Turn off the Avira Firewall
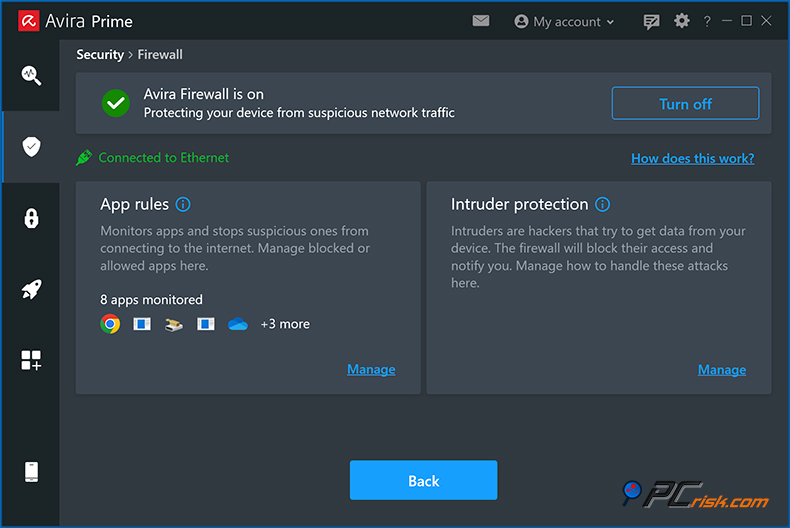This screenshot has width=790, height=528. pos(685,104)
